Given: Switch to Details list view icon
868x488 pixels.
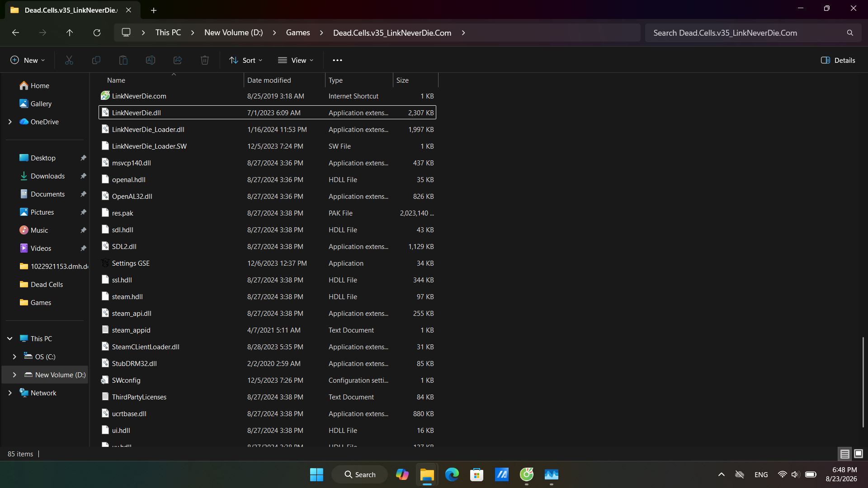Looking at the screenshot, I should (x=844, y=454).
